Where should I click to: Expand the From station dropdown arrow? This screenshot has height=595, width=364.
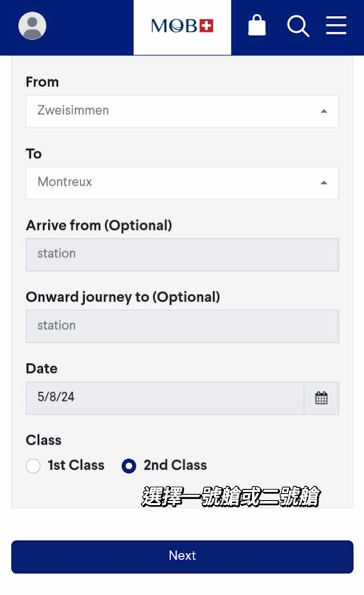(x=323, y=111)
